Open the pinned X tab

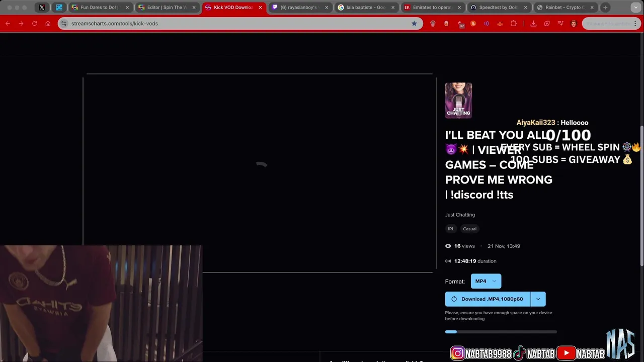tap(42, 8)
